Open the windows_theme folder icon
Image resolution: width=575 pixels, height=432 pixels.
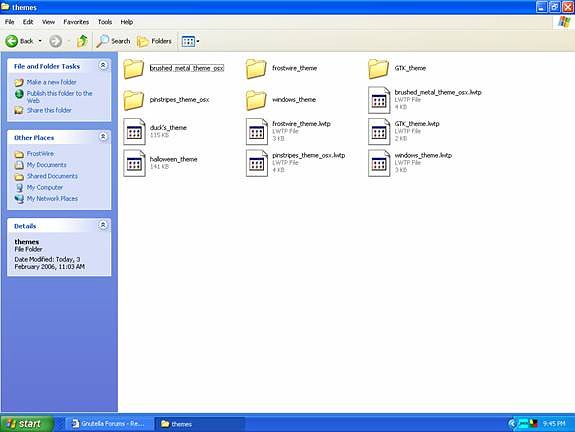click(x=256, y=100)
